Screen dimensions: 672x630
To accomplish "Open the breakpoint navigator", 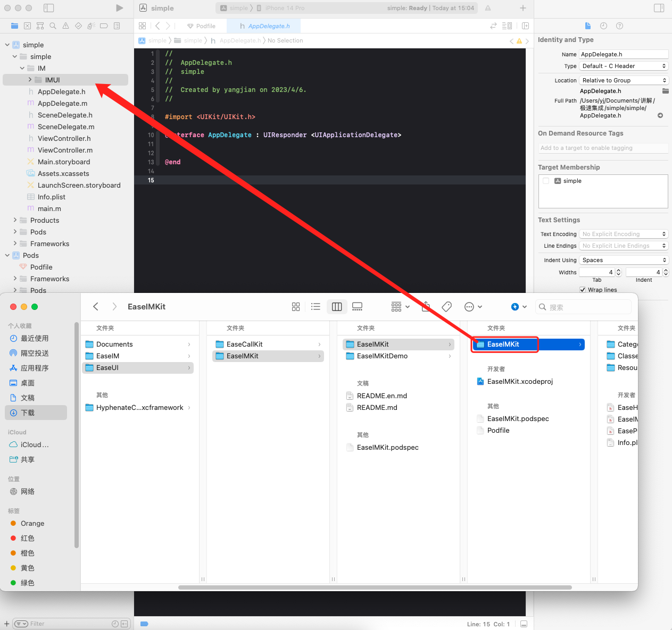I will (x=104, y=26).
